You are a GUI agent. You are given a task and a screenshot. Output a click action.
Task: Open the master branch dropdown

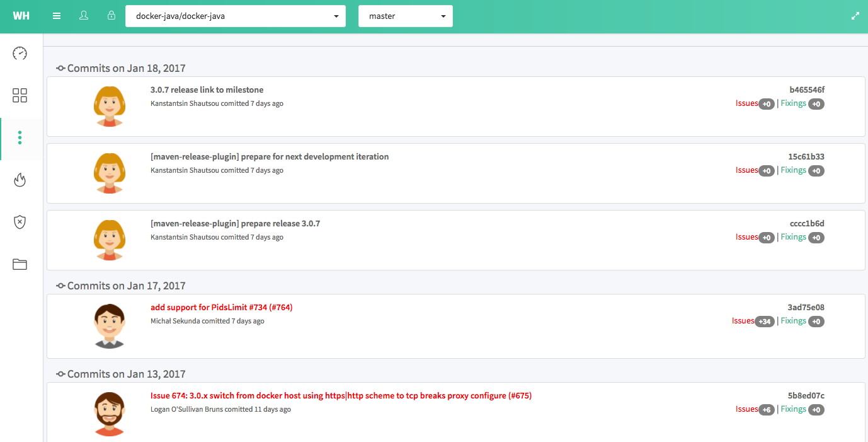405,16
